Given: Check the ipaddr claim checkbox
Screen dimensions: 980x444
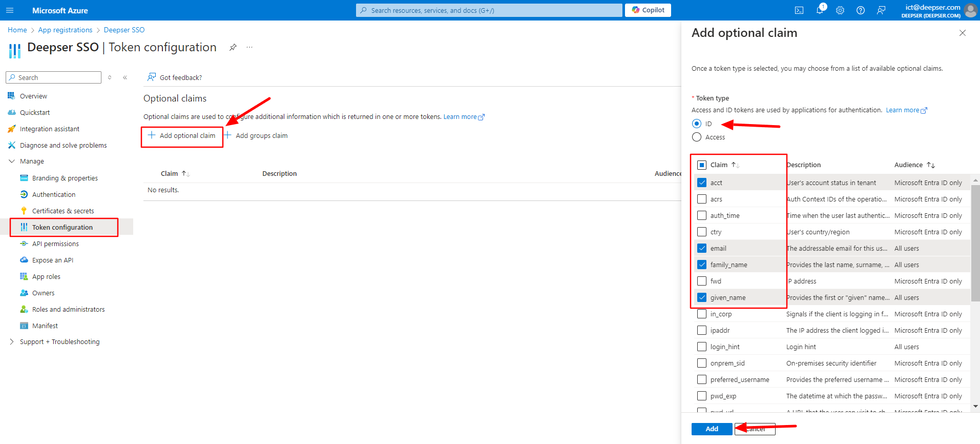Looking at the screenshot, I should [x=702, y=330].
